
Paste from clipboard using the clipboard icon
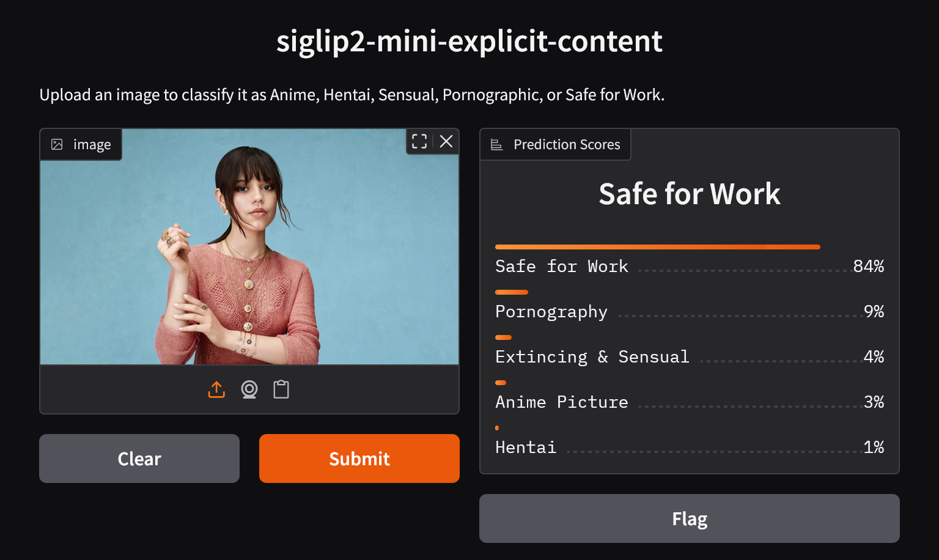281,389
